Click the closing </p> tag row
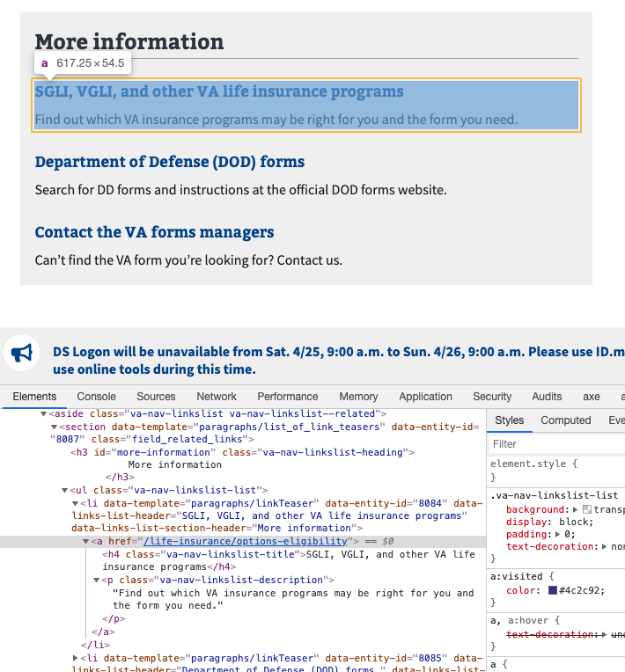 [114, 619]
